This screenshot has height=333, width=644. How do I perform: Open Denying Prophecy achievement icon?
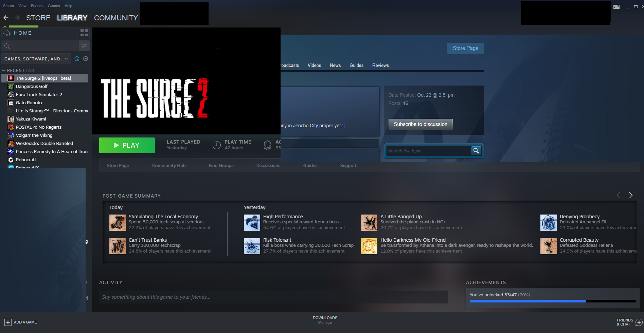tap(549, 223)
